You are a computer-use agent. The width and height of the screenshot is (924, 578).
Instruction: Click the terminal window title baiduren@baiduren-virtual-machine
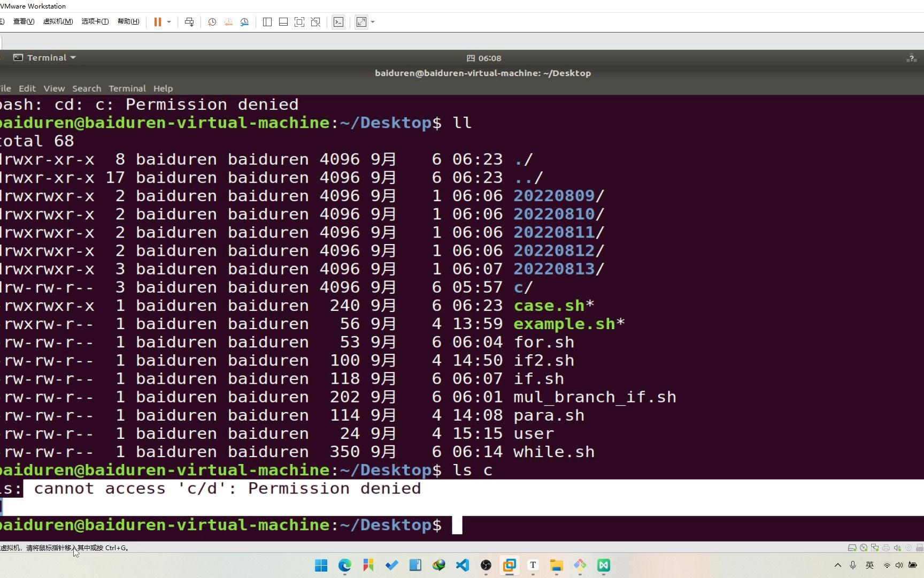[x=483, y=73]
